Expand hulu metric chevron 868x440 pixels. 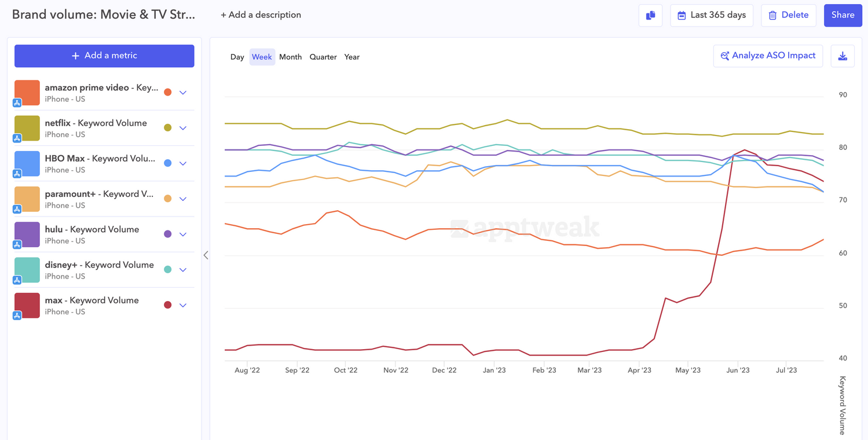point(183,234)
